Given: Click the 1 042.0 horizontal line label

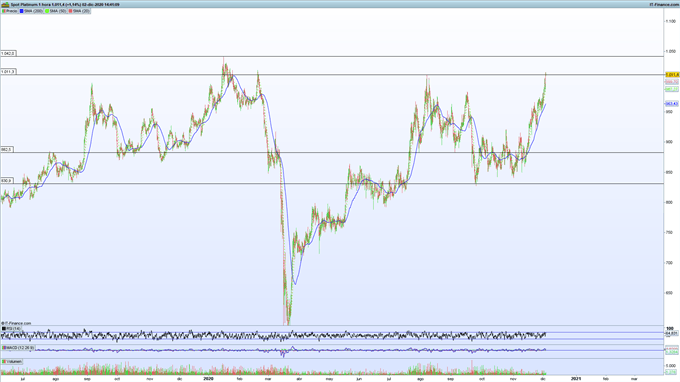Looking at the screenshot, I should [x=8, y=53].
